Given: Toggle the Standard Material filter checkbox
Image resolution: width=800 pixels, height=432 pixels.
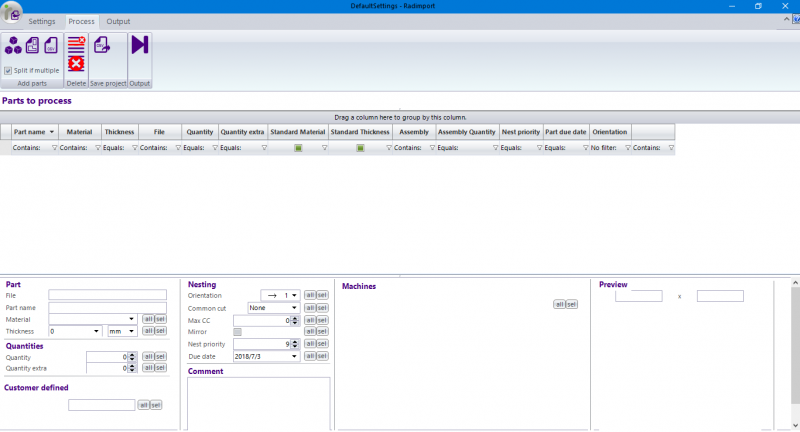Looking at the screenshot, I should (x=298, y=148).
